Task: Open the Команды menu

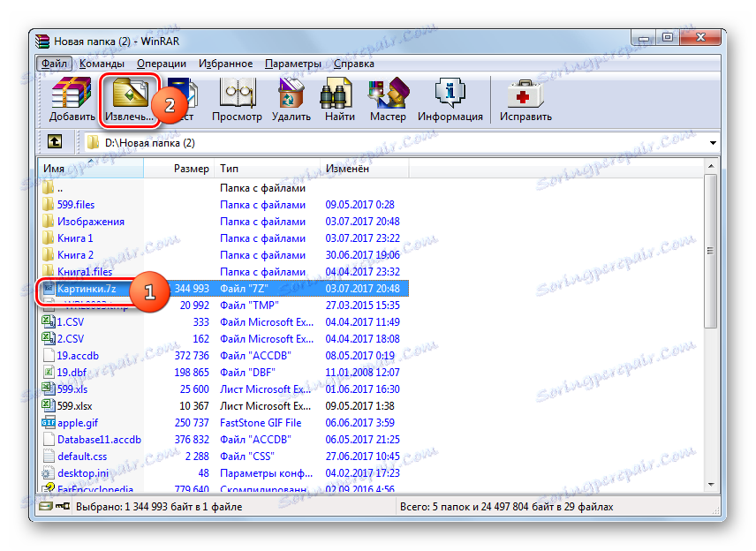Action: [x=102, y=64]
